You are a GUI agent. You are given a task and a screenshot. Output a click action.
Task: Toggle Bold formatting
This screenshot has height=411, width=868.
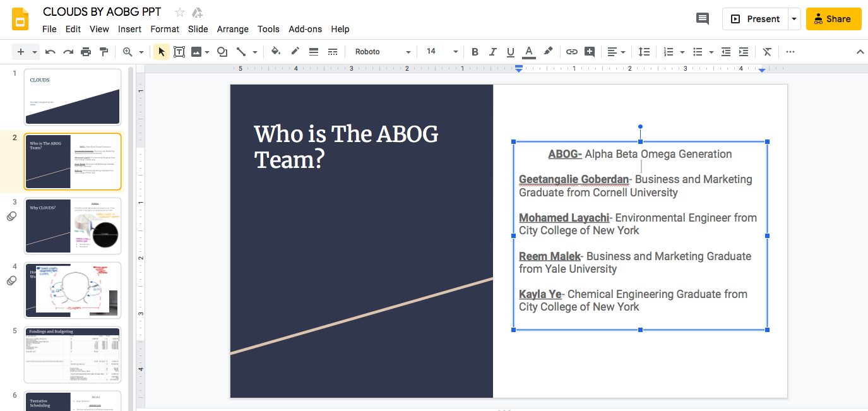[475, 52]
